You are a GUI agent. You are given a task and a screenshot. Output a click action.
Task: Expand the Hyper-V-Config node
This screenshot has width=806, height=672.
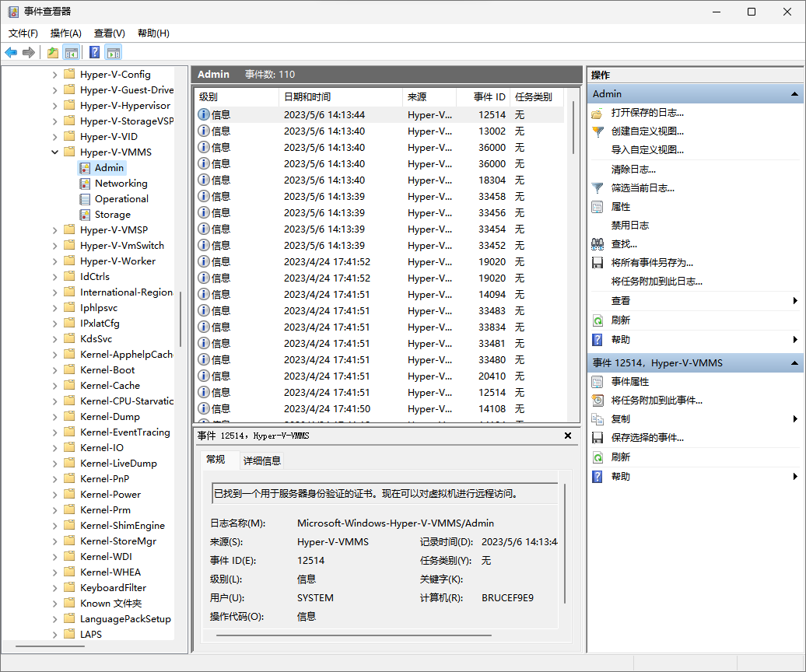pyautogui.click(x=55, y=75)
